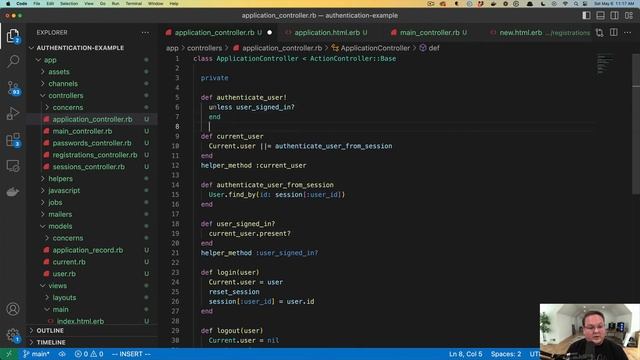Image resolution: width=640 pixels, height=360 pixels.
Task: Expand the OUTLINE section
Action: (50, 331)
